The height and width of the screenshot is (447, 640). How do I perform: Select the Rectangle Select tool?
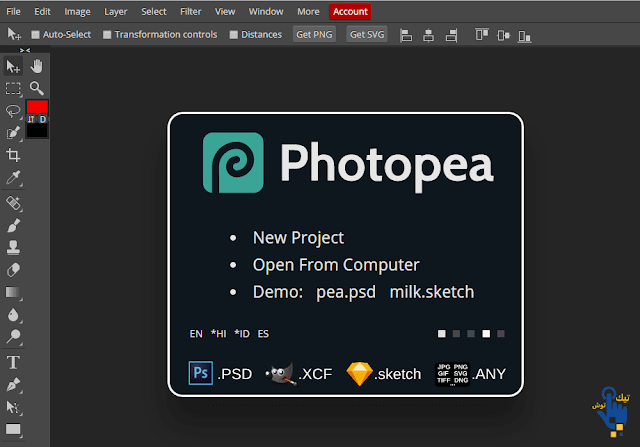point(13,89)
